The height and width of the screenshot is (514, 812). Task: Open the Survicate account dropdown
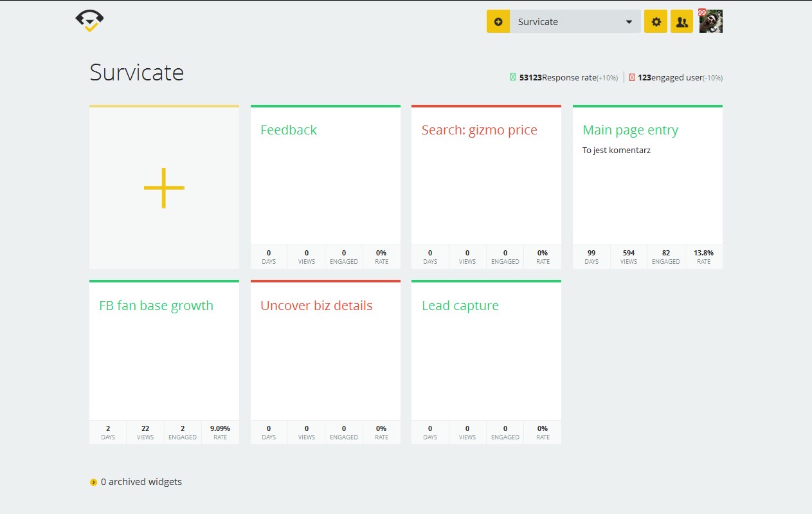tap(575, 21)
